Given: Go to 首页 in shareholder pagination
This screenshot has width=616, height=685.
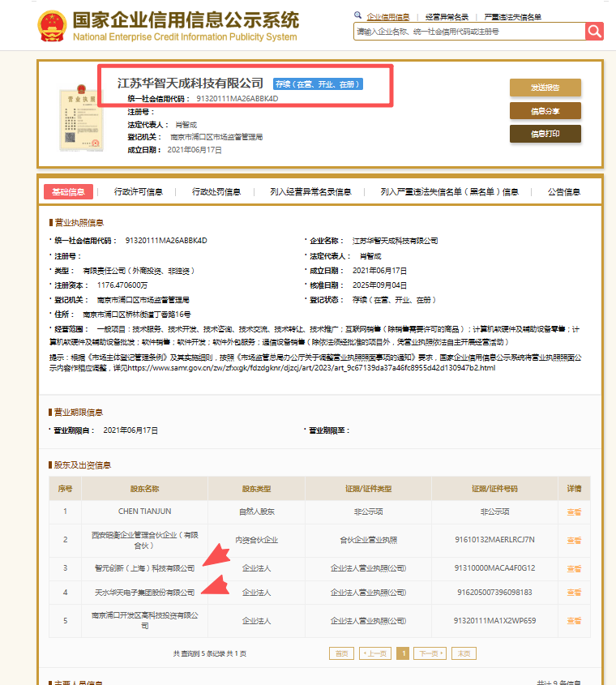Looking at the screenshot, I should [342, 653].
